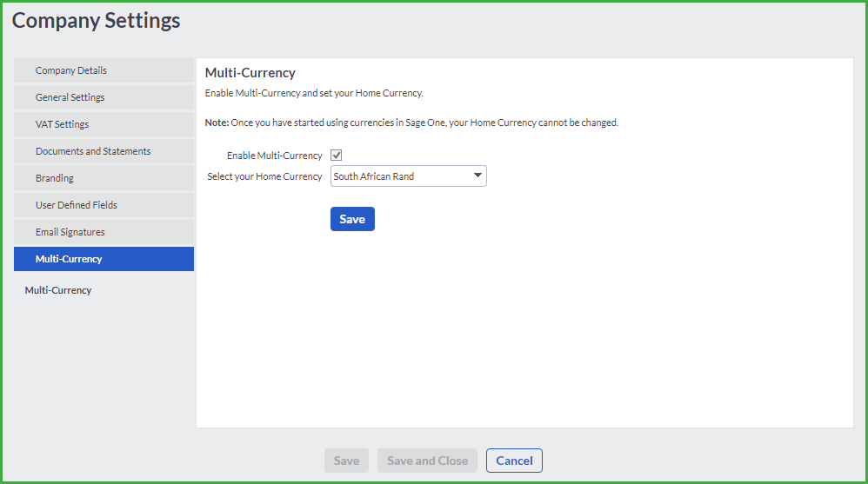This screenshot has height=484, width=868.
Task: Click the Multi-Currency panel heading
Action: (x=250, y=73)
